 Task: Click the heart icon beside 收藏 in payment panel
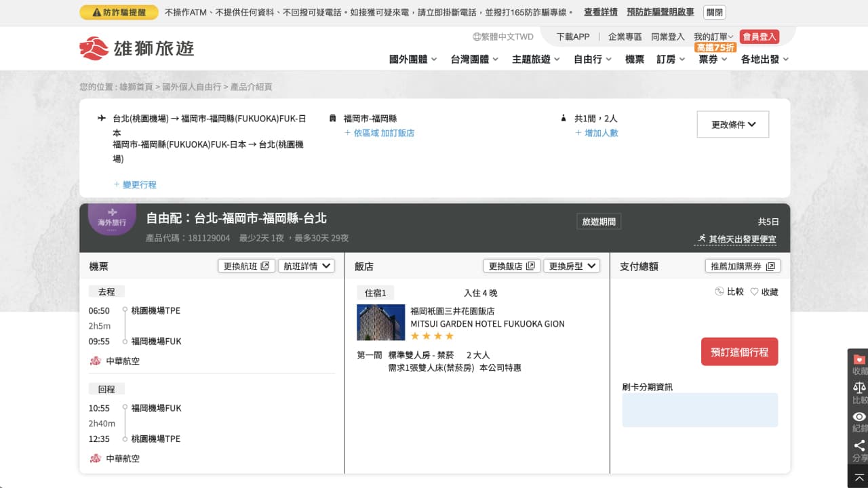(754, 291)
